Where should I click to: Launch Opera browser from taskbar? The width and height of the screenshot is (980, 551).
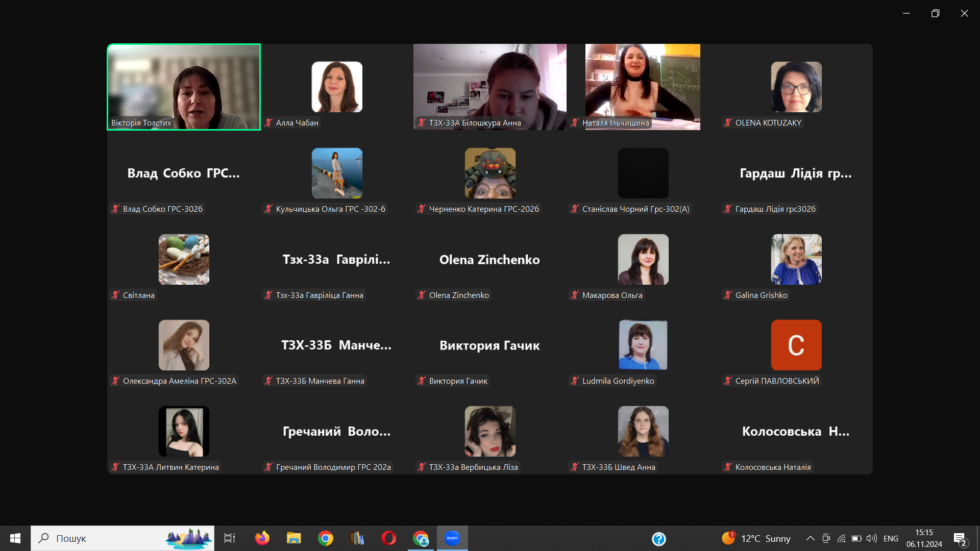(x=389, y=538)
